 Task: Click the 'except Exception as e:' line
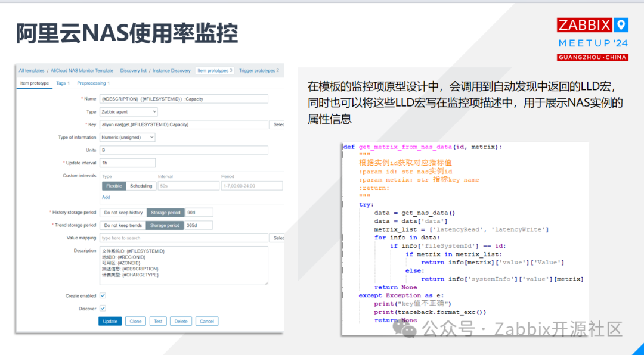pyautogui.click(x=401, y=295)
